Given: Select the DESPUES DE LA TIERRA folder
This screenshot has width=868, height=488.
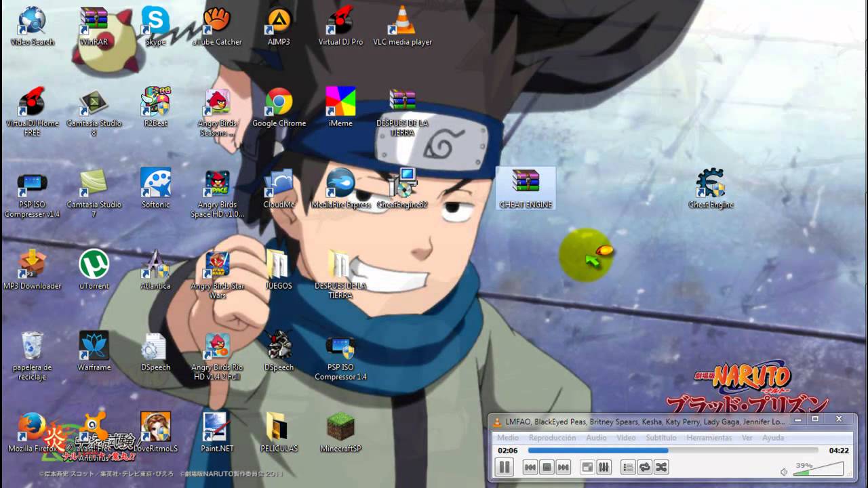Looking at the screenshot, I should [x=340, y=274].
